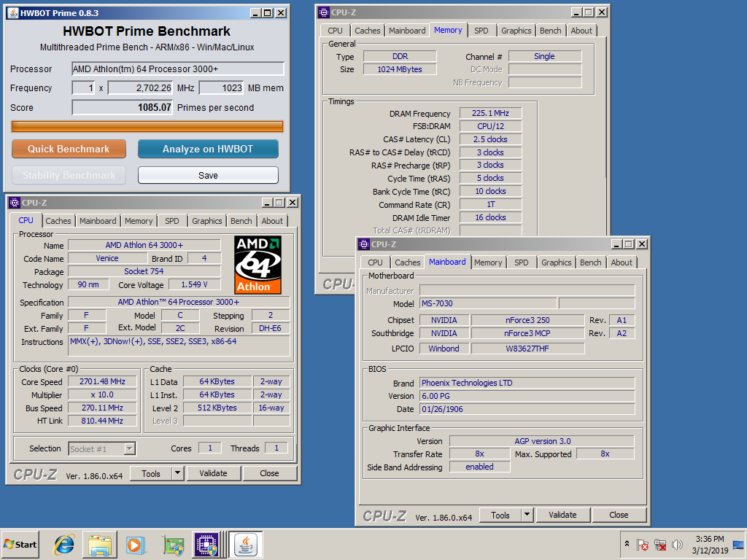Click the Phoenix Technologies LTD BIOS brand

pyautogui.click(x=527, y=383)
